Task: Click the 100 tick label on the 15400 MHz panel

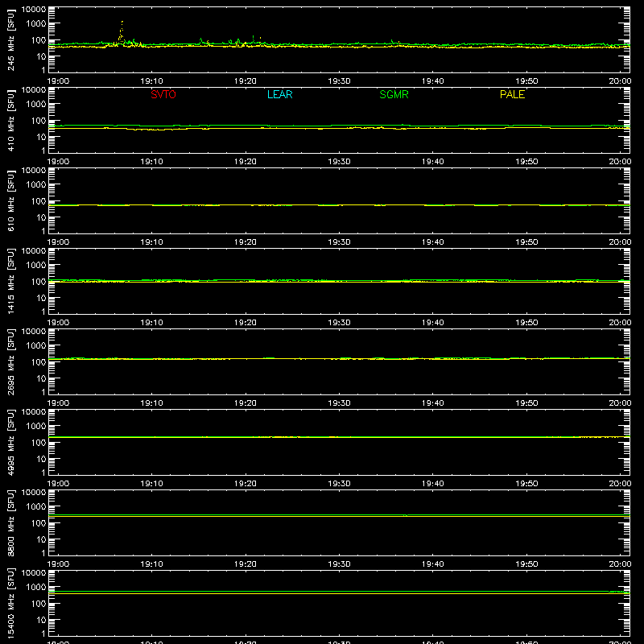Action: pyautogui.click(x=39, y=604)
